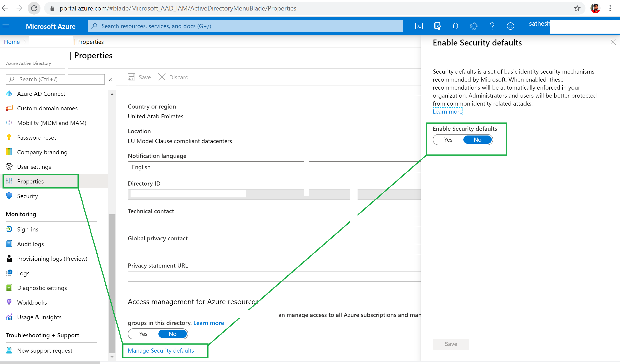This screenshot has width=620, height=364.
Task: Bookmark this page with the star icon
Action: [577, 8]
